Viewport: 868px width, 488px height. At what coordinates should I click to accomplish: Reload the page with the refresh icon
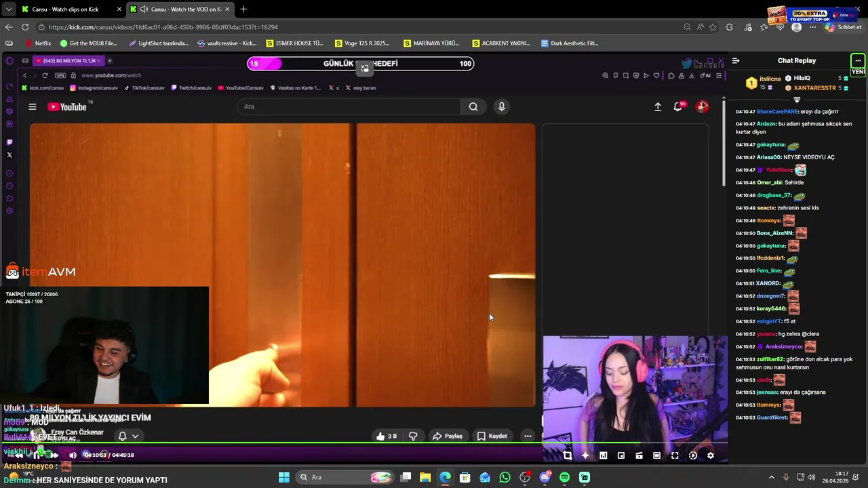[x=25, y=27]
